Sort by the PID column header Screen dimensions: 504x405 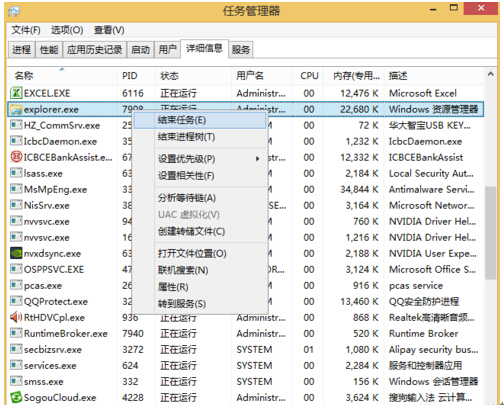136,76
